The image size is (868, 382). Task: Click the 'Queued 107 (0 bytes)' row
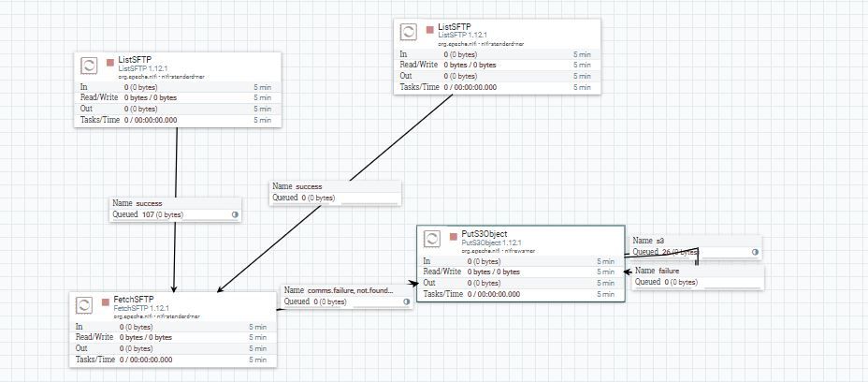176,214
